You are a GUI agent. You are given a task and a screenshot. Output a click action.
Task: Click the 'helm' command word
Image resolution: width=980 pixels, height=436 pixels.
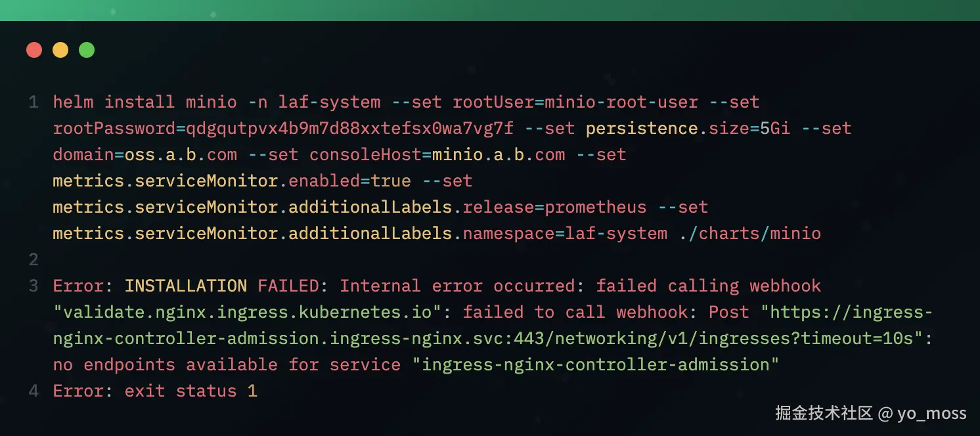pos(73,102)
